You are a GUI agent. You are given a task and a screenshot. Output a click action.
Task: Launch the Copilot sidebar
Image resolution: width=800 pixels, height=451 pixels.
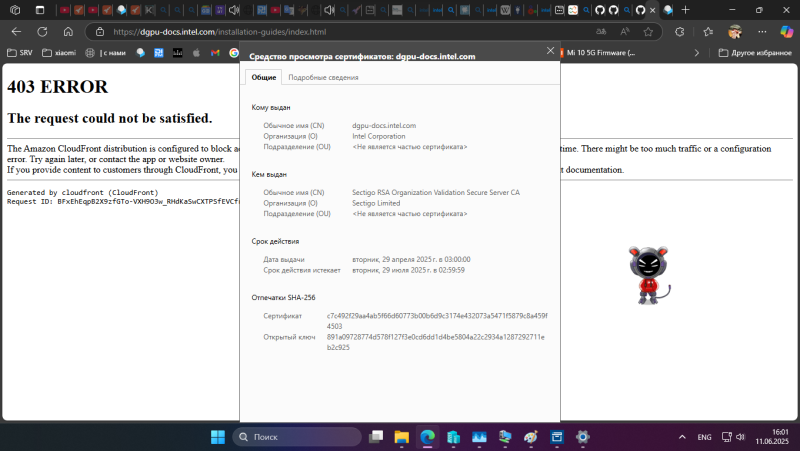click(787, 32)
